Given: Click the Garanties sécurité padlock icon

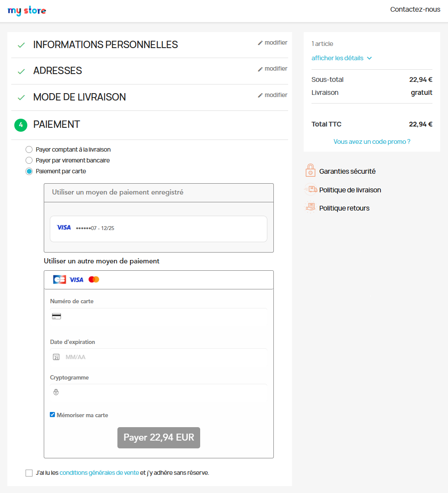Looking at the screenshot, I should click(x=310, y=171).
